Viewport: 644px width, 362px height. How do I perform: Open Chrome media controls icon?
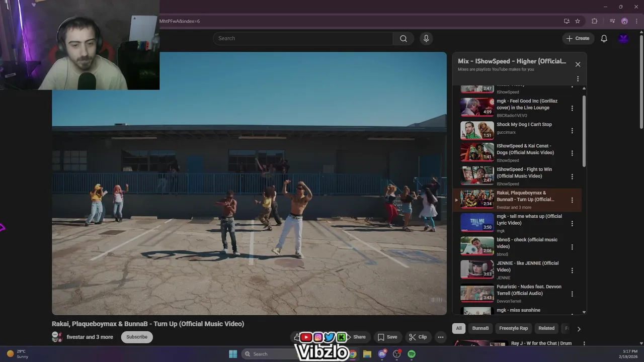(x=612, y=21)
